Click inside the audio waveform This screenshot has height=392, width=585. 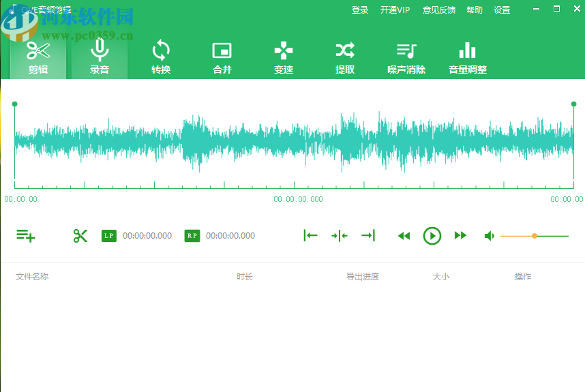coord(294,142)
